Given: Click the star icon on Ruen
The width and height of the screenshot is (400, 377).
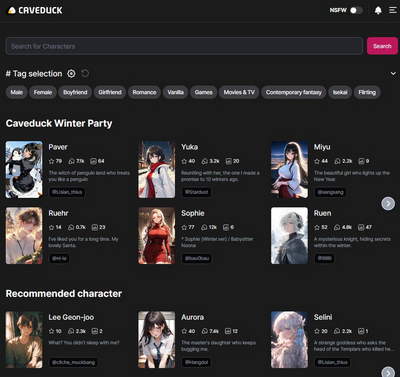Looking at the screenshot, I should [317, 227].
